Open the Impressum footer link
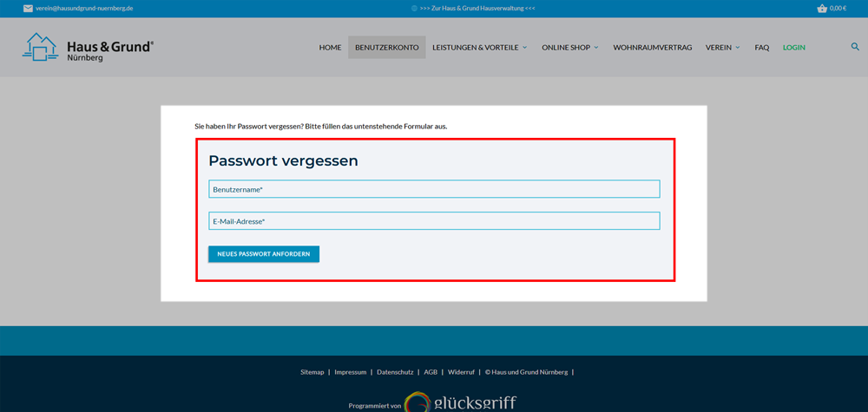868x412 pixels. [350, 372]
